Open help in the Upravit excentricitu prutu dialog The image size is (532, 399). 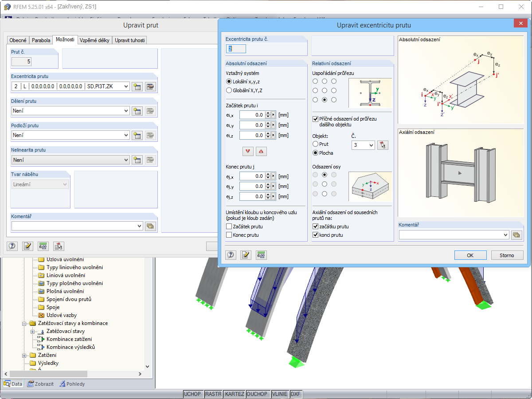point(231,255)
